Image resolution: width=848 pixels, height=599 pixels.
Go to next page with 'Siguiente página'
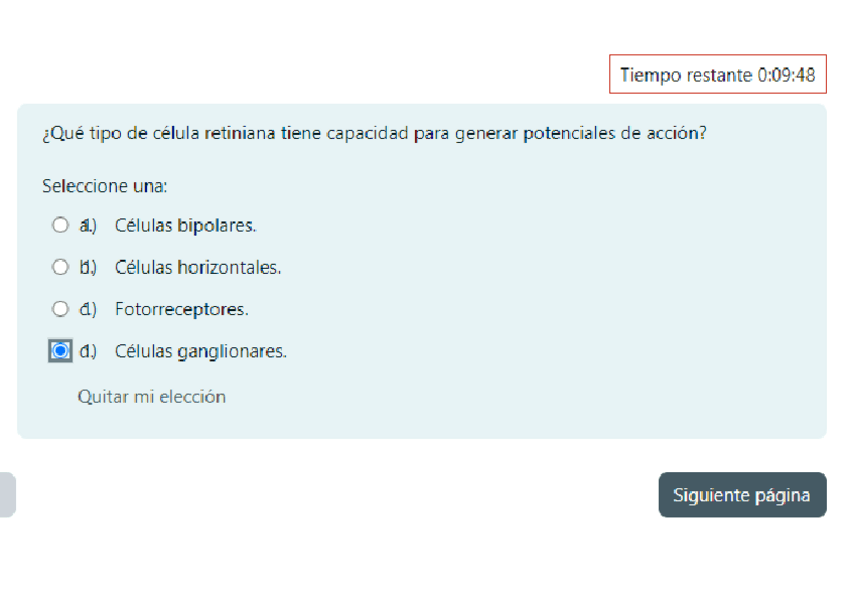click(x=742, y=495)
